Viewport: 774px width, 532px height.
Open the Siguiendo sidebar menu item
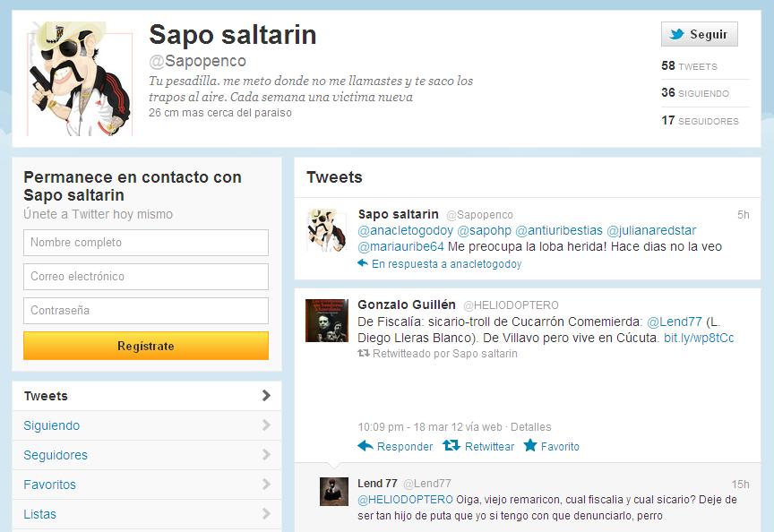point(147,425)
